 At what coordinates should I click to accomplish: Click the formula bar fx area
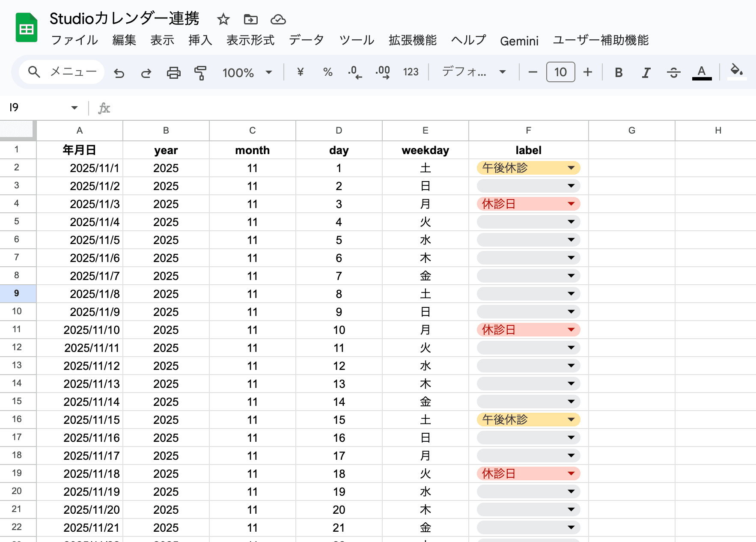click(x=104, y=108)
